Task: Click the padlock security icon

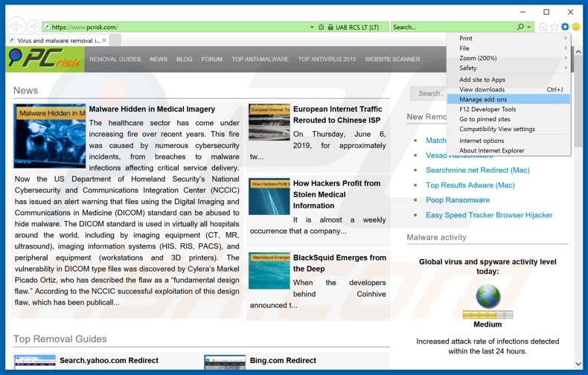Action: [x=330, y=27]
